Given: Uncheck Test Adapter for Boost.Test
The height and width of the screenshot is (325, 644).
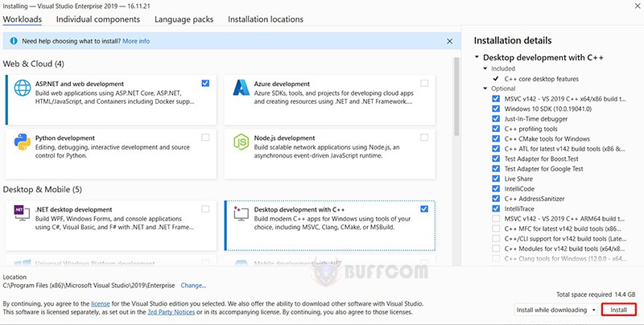Looking at the screenshot, I should click(496, 158).
